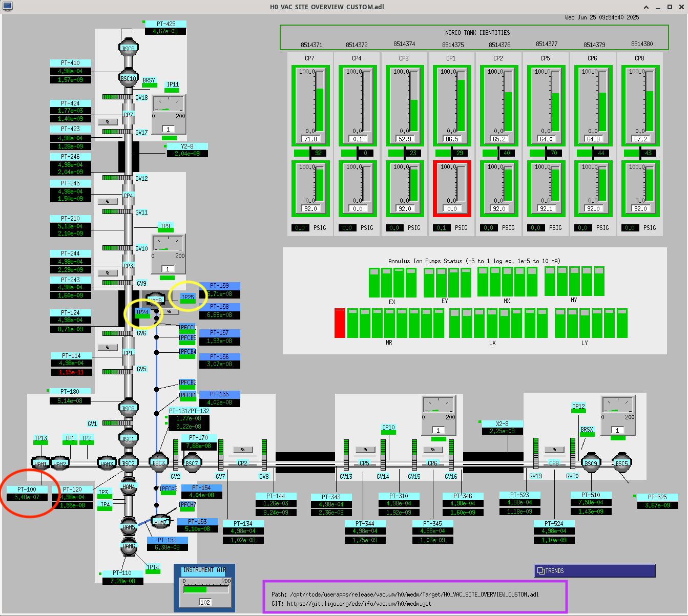Open the TRENDS related display button

click(x=595, y=570)
